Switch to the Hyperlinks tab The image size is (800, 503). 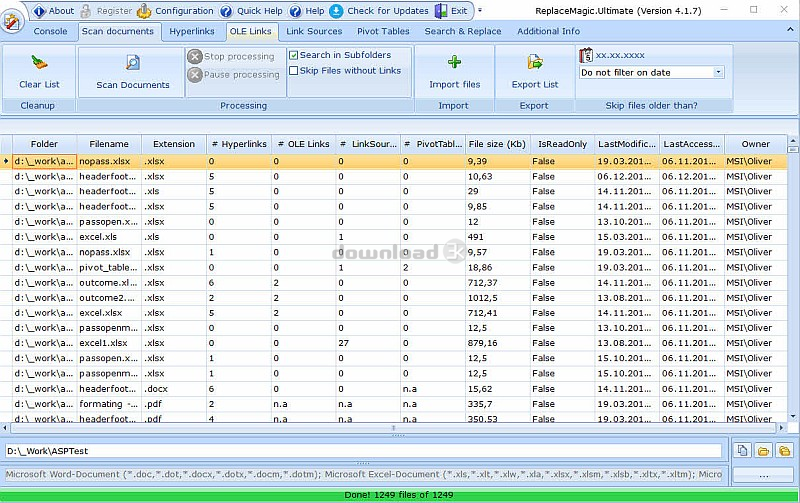tap(191, 32)
